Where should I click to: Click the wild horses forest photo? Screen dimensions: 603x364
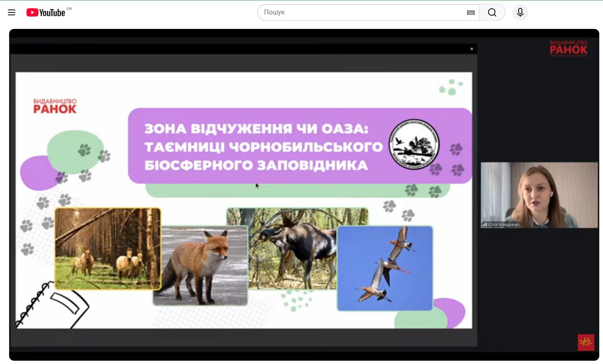tap(108, 248)
